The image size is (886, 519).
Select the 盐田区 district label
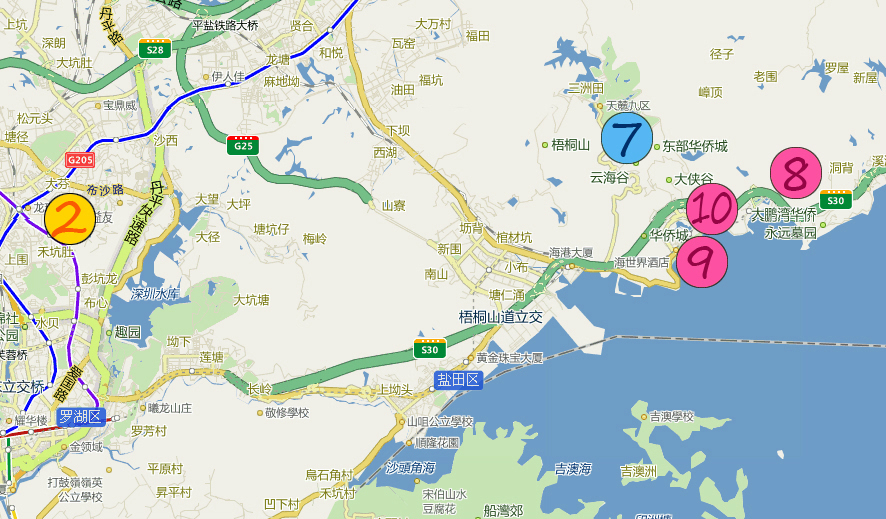(x=458, y=380)
